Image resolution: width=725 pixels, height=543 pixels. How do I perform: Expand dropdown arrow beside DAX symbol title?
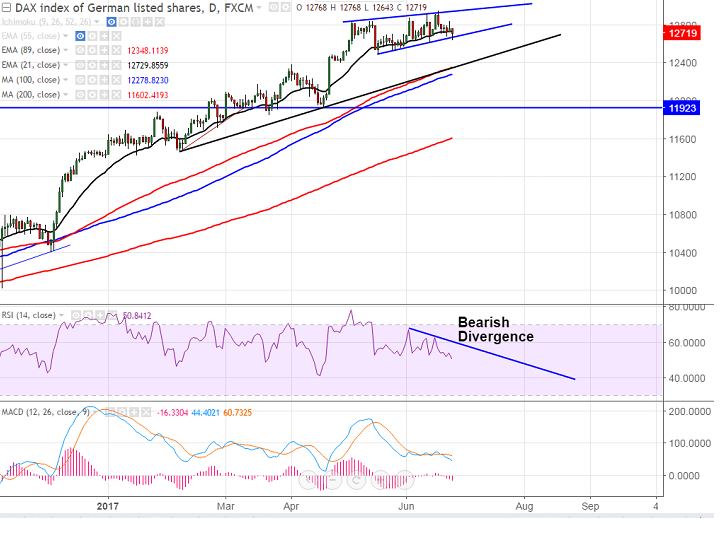pyautogui.click(x=261, y=8)
